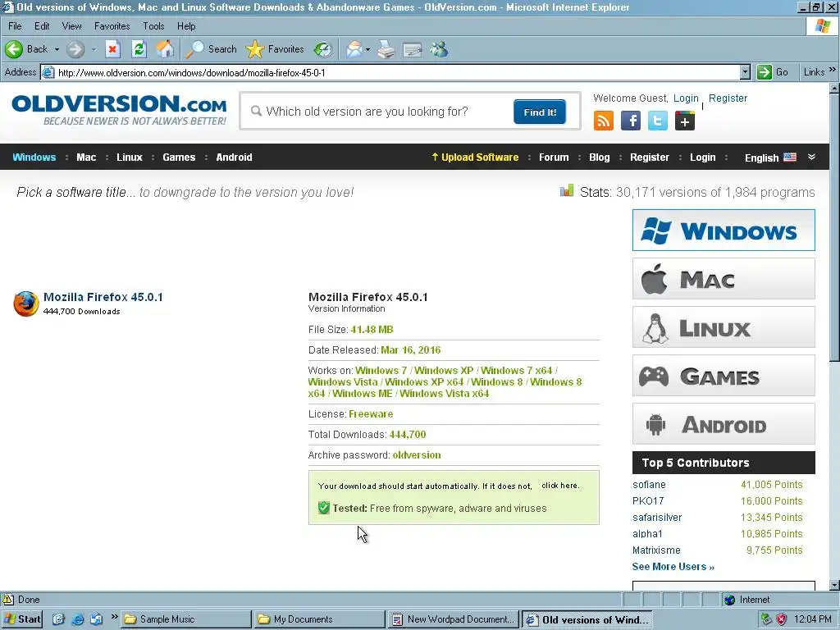Click the US flag language icon

pyautogui.click(x=790, y=157)
